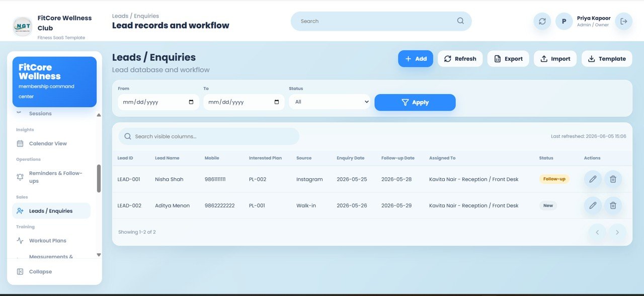Open calendar picker in From date field
Viewport: 644px width, 296px height.
point(191,102)
